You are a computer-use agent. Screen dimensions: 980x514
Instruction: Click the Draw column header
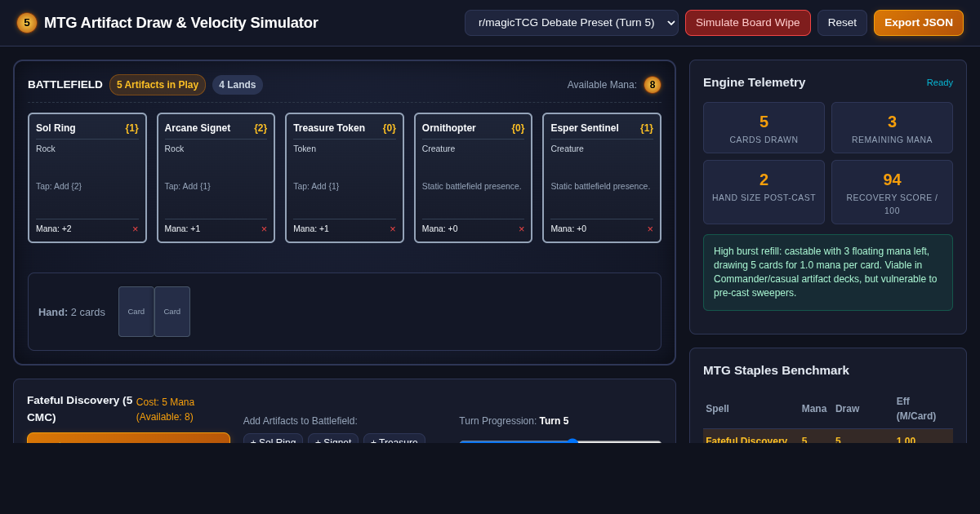tap(847, 409)
